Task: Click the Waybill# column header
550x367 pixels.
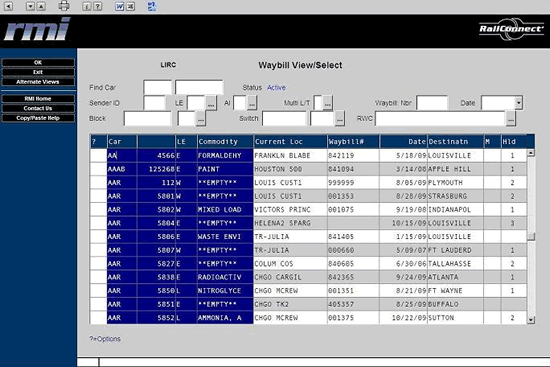Action: (353, 141)
